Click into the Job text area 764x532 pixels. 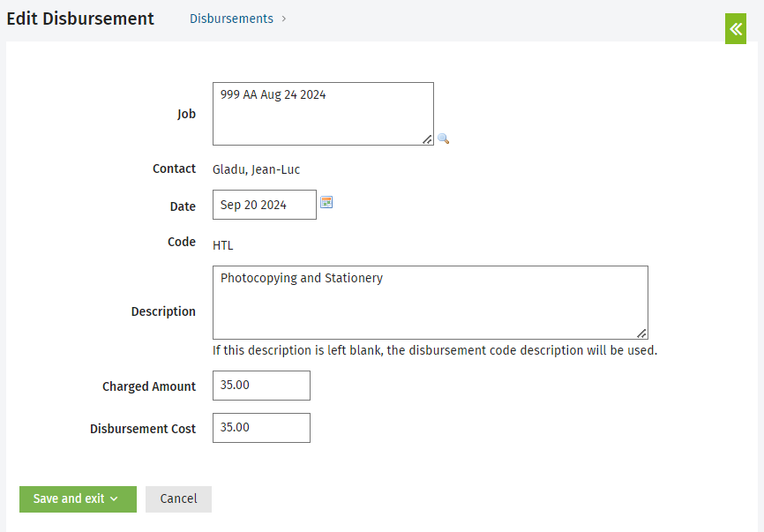[x=323, y=114]
